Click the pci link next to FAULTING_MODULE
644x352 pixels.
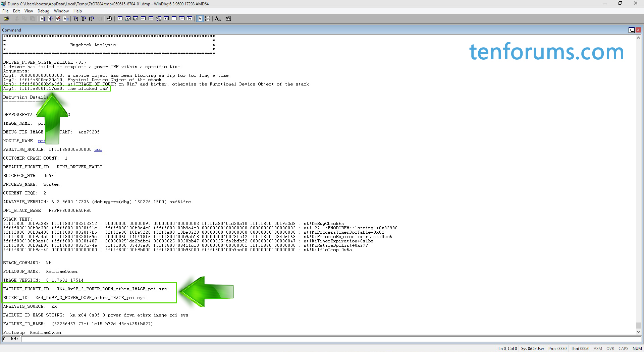98,150
